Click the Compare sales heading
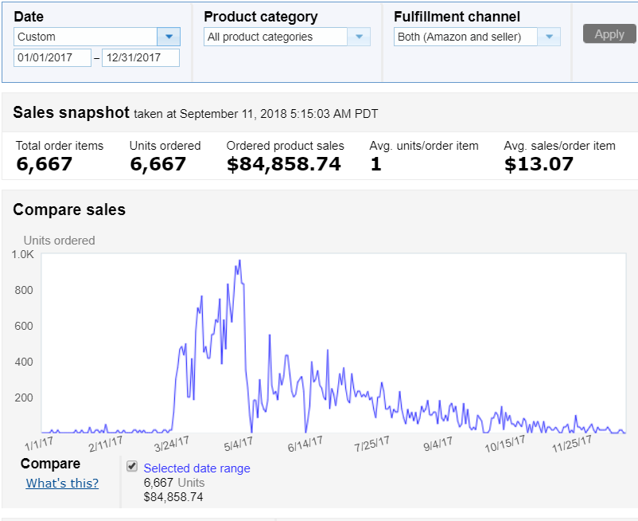638x521 pixels. click(x=69, y=210)
